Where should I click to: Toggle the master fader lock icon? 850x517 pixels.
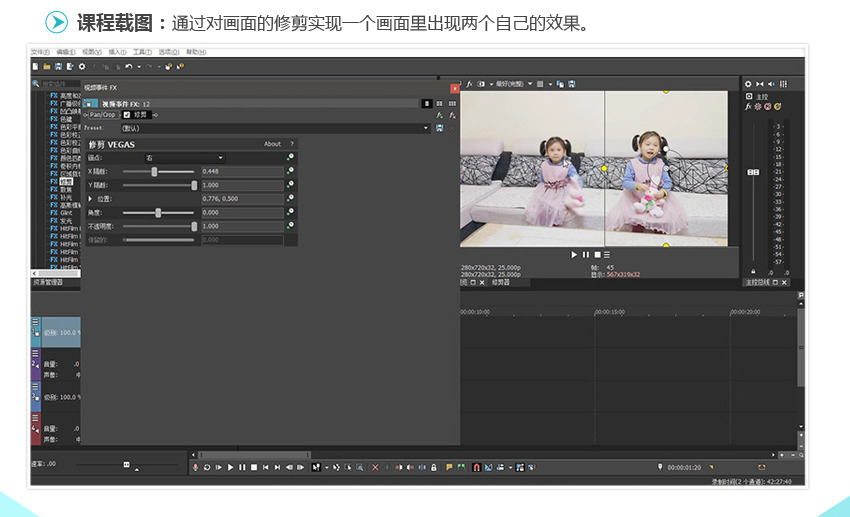click(753, 271)
